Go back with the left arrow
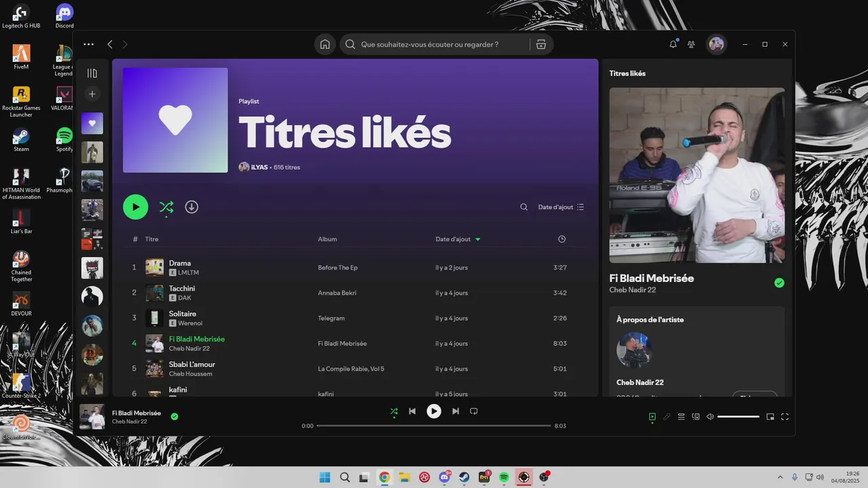 (x=110, y=44)
